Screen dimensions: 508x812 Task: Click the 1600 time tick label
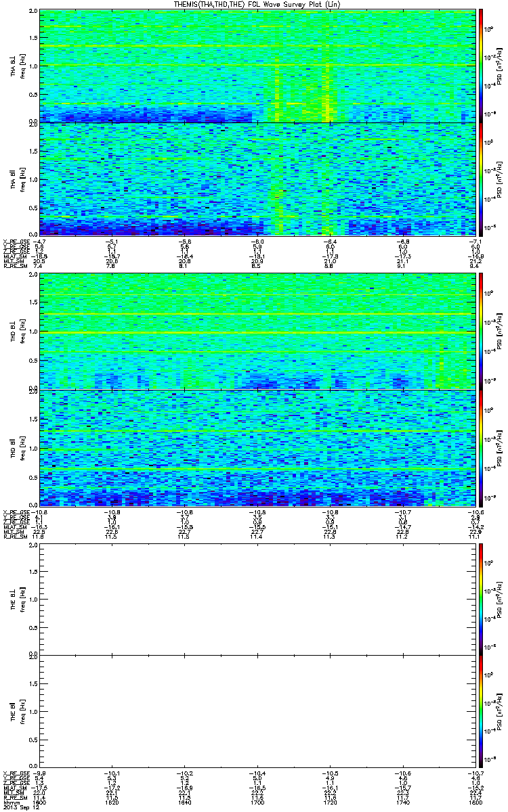[39, 803]
